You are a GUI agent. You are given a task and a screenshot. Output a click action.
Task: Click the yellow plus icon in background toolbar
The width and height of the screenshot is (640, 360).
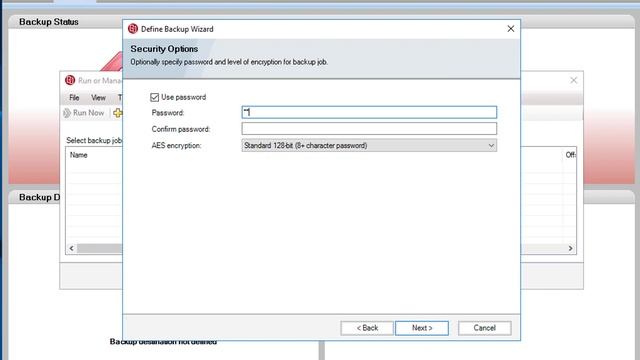point(118,113)
